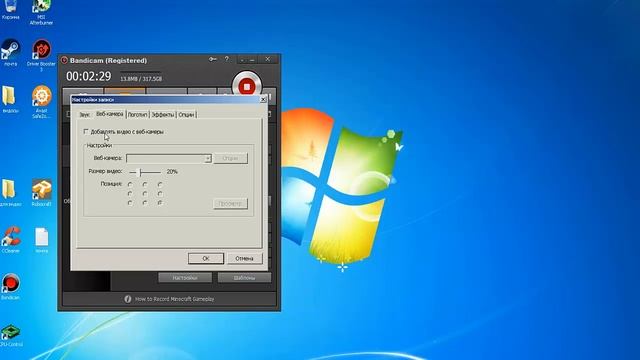
Task: Select top-right webcam position radio
Action: click(160, 184)
